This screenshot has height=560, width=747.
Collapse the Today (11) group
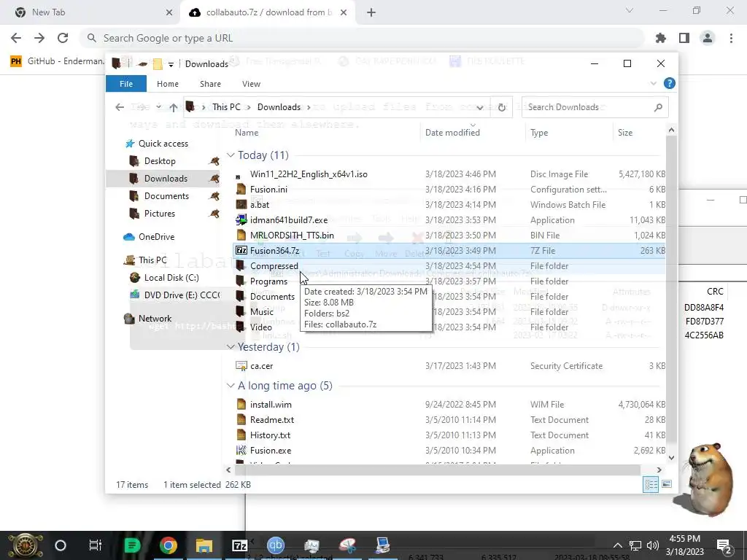(x=231, y=155)
